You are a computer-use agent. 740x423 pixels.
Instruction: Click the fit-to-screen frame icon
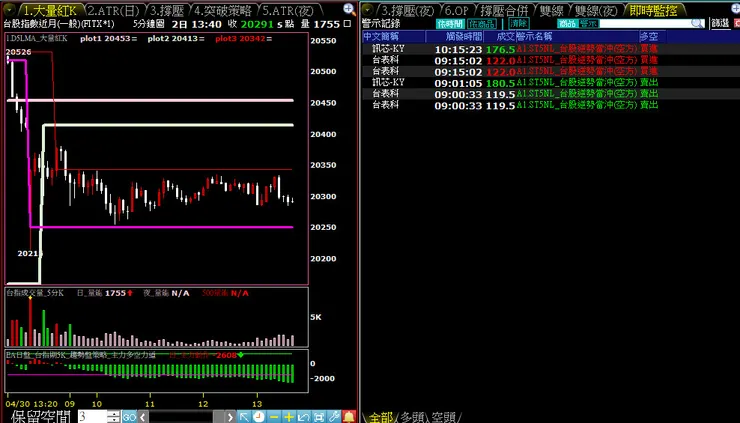(319, 417)
